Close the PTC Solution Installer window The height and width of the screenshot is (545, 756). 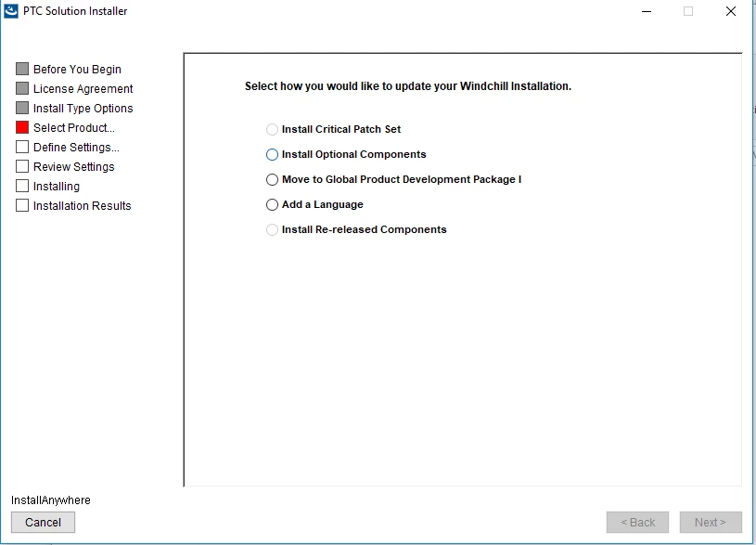(x=731, y=11)
